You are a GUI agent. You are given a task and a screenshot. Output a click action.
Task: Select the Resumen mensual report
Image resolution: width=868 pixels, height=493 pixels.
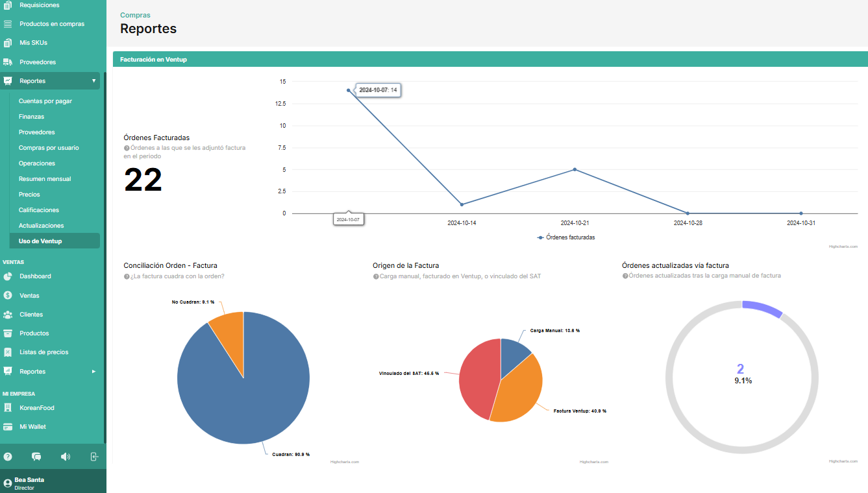point(45,179)
